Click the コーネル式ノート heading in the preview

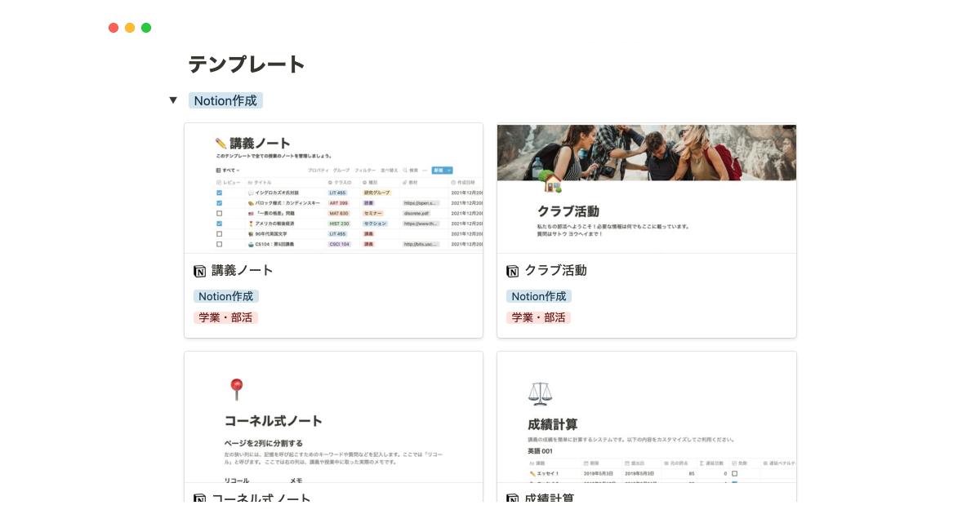[x=274, y=421]
